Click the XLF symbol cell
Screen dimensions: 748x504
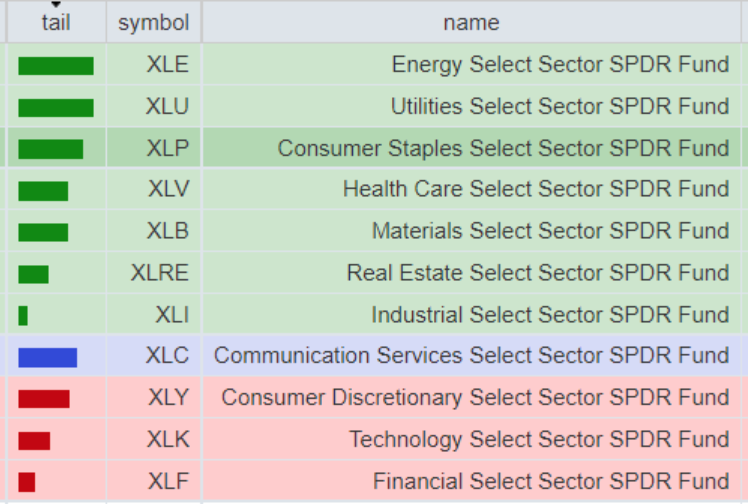(168, 482)
